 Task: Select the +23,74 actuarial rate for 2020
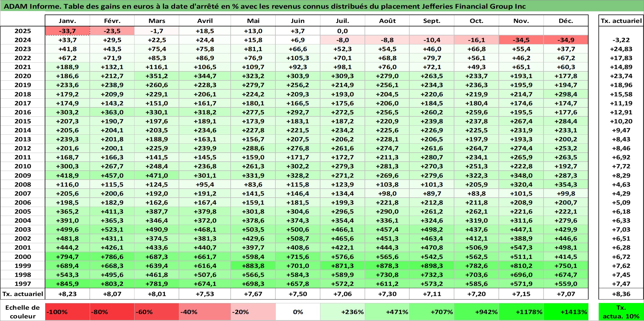[621, 76]
